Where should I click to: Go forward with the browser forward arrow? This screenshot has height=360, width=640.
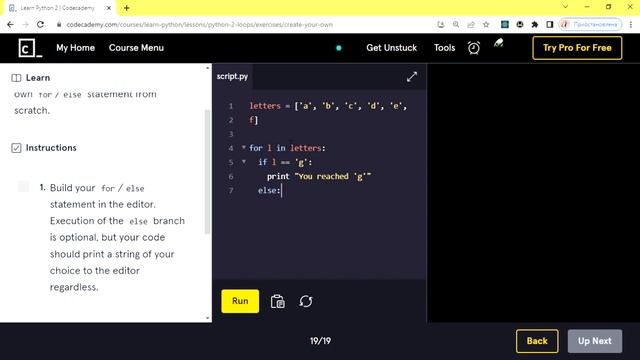tap(25, 24)
